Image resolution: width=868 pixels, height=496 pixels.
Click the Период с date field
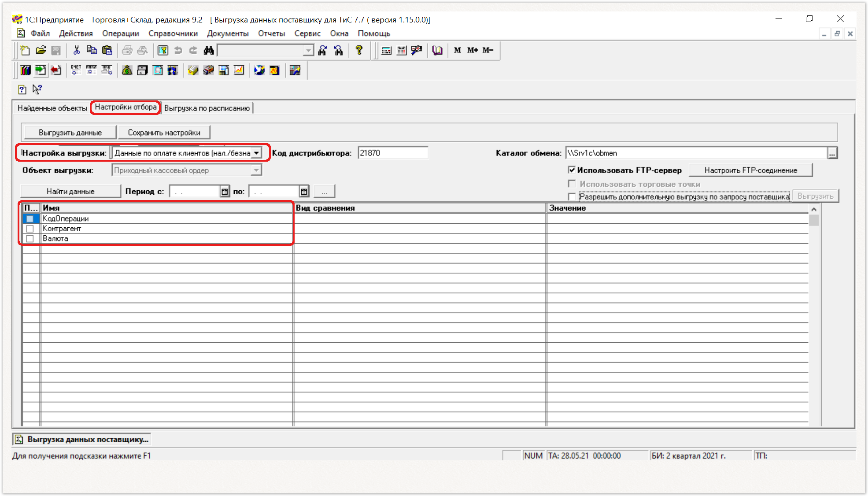click(195, 192)
